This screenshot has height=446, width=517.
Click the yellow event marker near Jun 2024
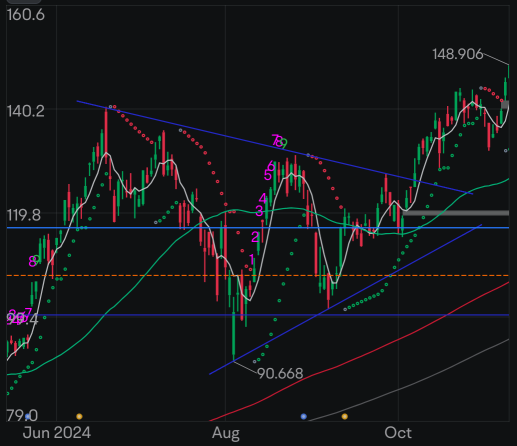[79, 416]
